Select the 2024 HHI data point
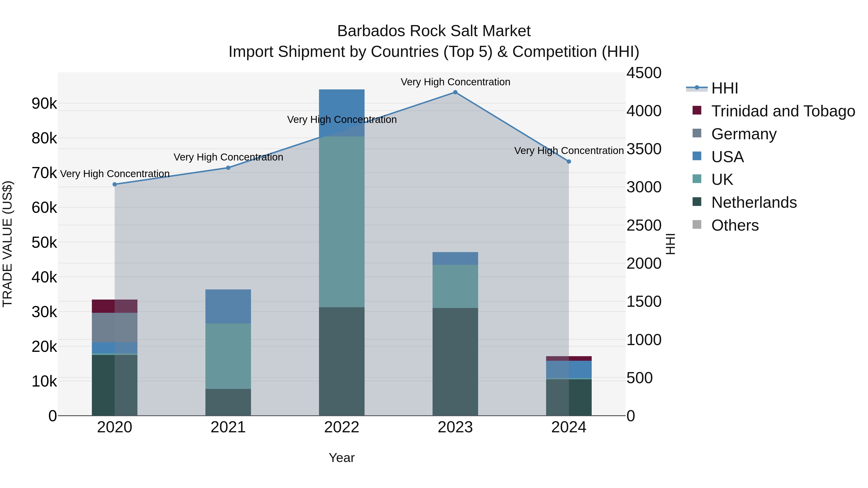The height and width of the screenshot is (488, 868). point(569,162)
